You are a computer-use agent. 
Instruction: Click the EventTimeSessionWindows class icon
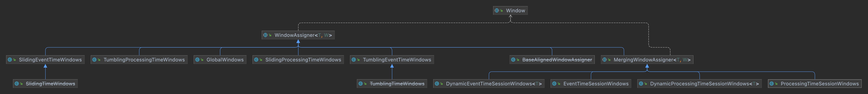[554, 84]
